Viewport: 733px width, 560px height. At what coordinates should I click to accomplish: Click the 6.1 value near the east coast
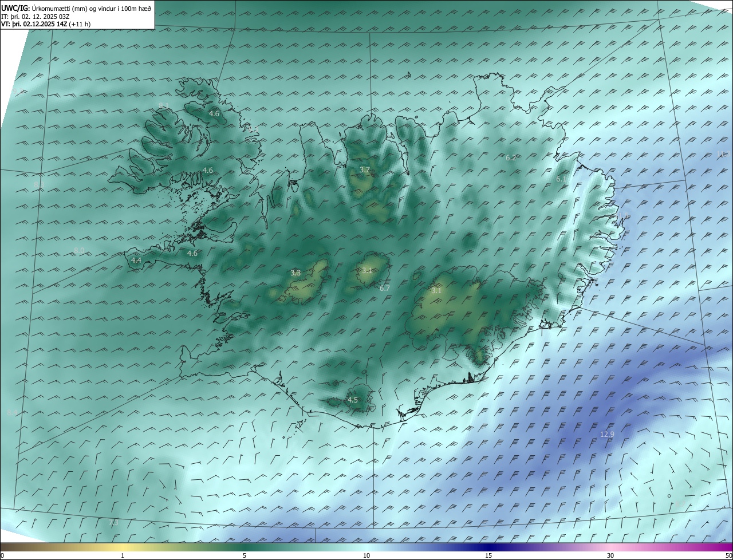[561, 179]
